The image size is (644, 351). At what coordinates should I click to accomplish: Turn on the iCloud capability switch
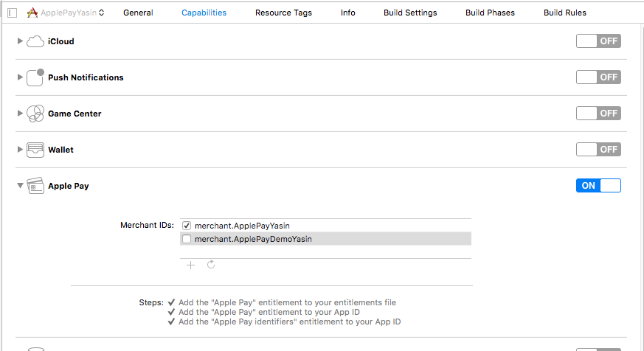(x=598, y=41)
